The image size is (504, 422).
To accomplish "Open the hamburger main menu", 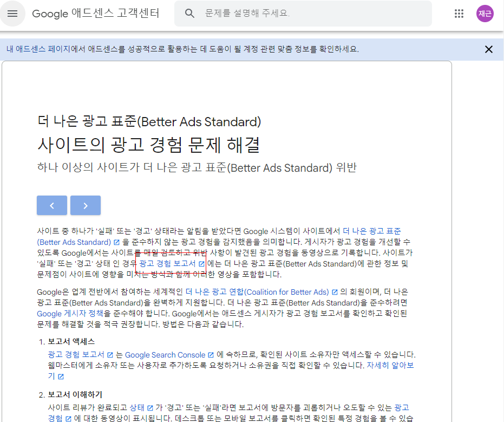I will (x=12, y=14).
